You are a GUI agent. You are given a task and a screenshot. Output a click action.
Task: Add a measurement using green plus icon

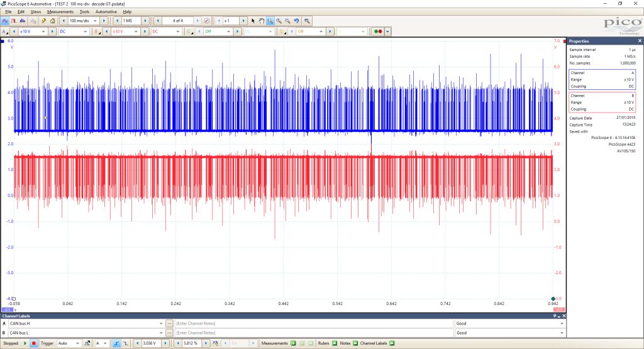(x=293, y=343)
